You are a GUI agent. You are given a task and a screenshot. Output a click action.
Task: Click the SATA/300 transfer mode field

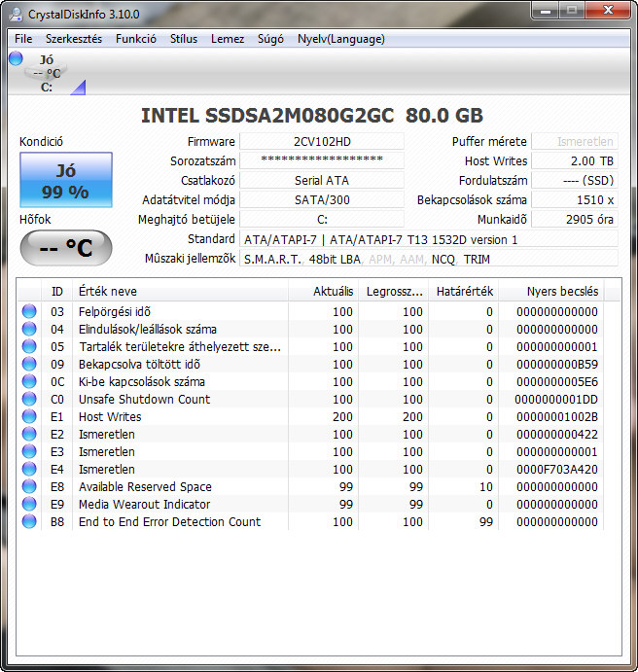coord(322,199)
